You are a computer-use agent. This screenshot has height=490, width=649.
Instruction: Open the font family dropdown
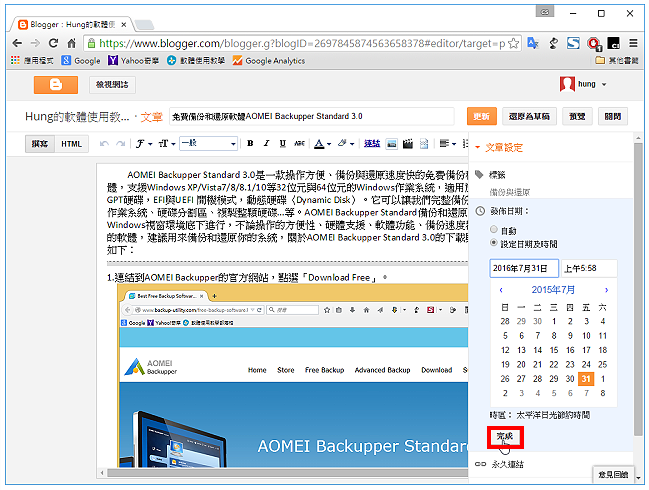144,144
